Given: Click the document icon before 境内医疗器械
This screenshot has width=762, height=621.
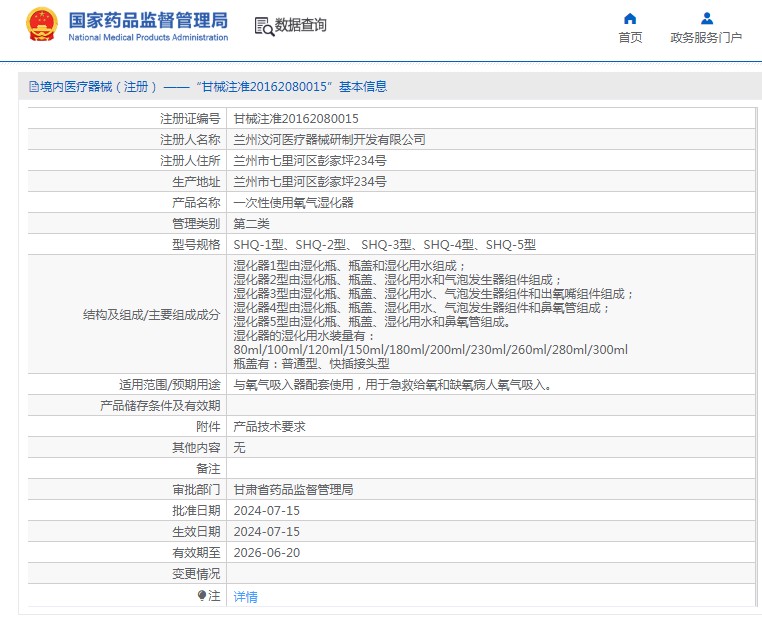Looking at the screenshot, I should [x=34, y=87].
